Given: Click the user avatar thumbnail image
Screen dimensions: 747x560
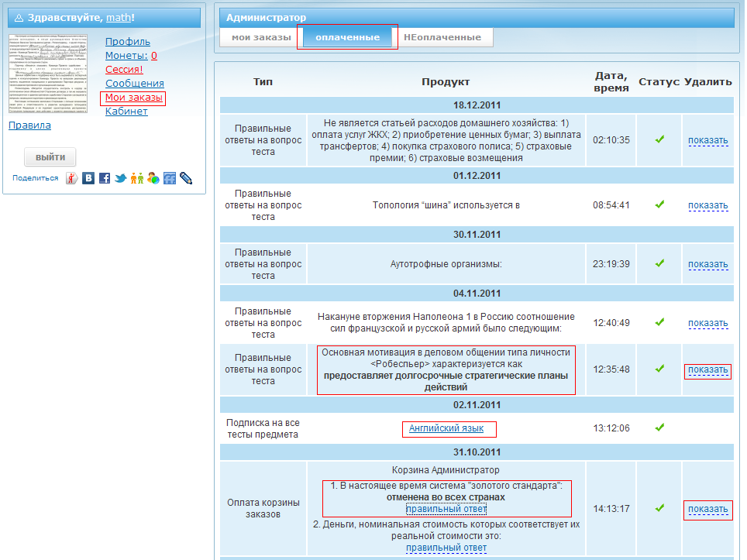Looking at the screenshot, I should pos(48,74).
